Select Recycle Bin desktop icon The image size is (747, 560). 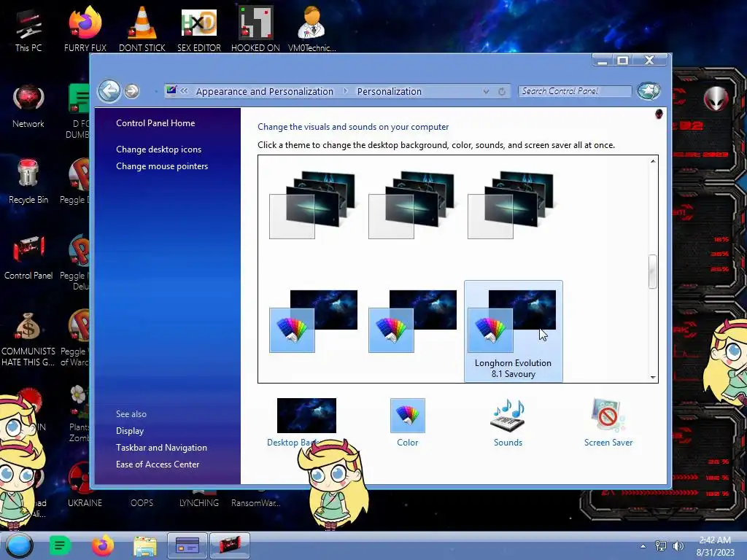(28, 182)
